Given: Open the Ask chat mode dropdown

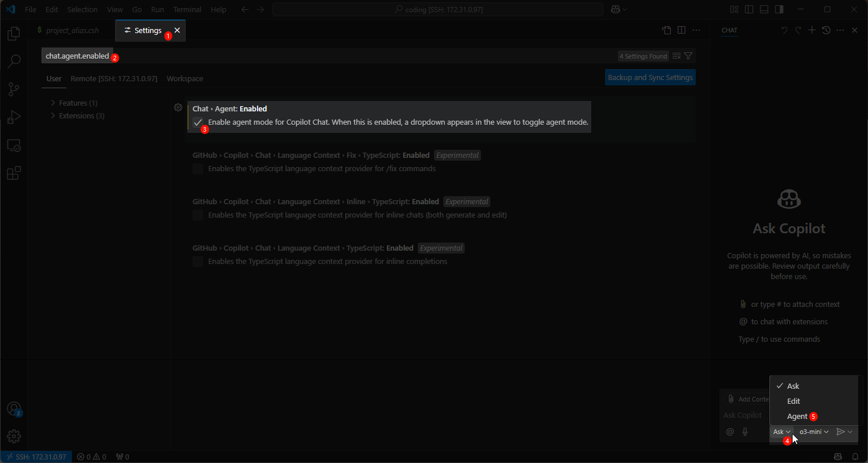Looking at the screenshot, I should 782,432.
